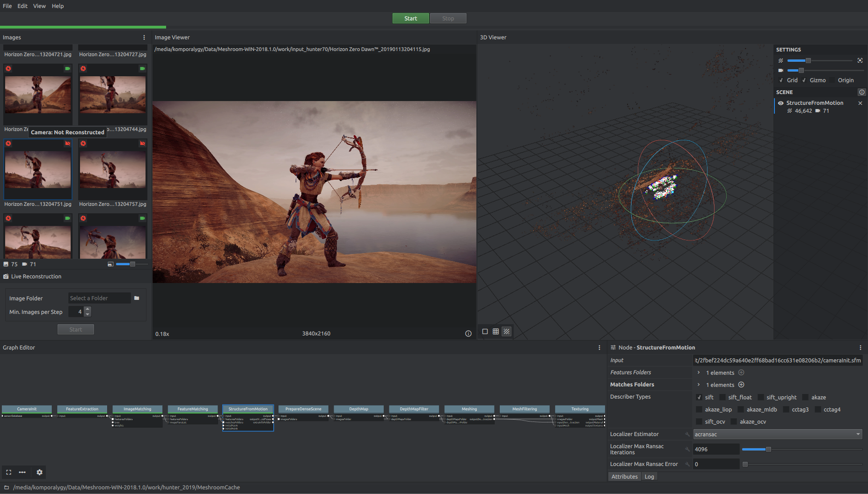The width and height of the screenshot is (868, 494).
Task: Click fit-to-view icon in Graph Editor
Action: click(8, 472)
